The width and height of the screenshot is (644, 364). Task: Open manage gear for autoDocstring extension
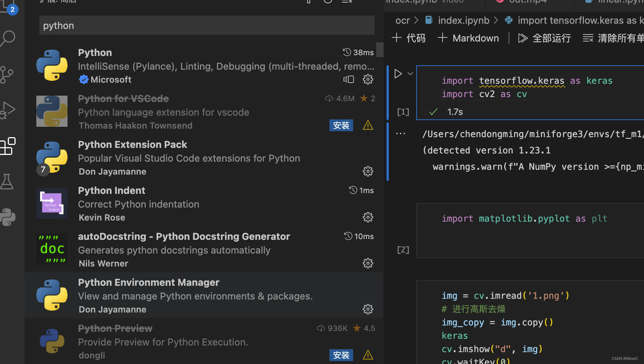click(368, 263)
